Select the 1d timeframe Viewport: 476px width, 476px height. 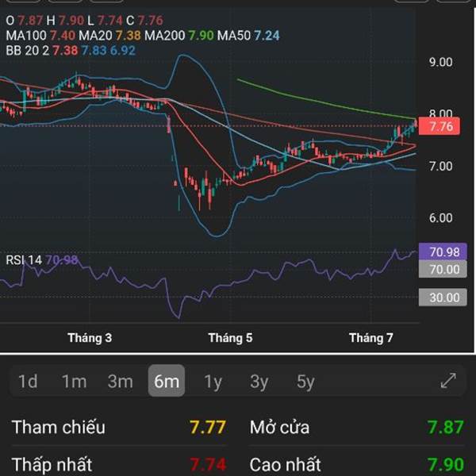[x=28, y=382]
